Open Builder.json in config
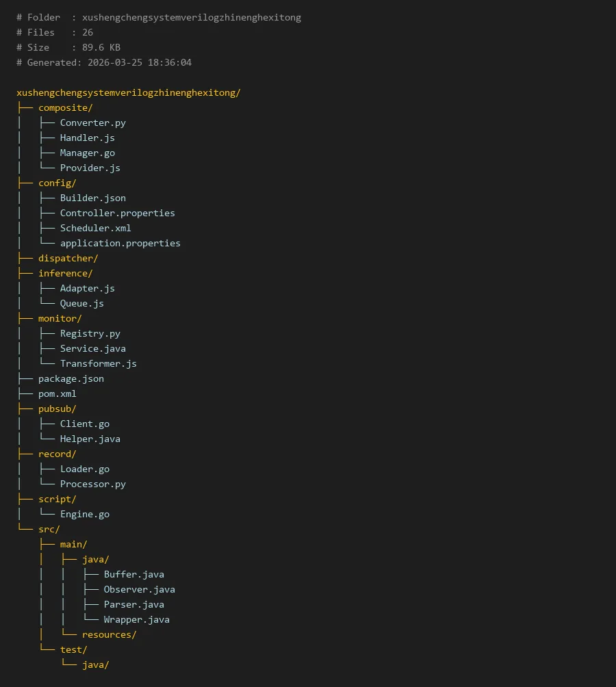 [92, 198]
